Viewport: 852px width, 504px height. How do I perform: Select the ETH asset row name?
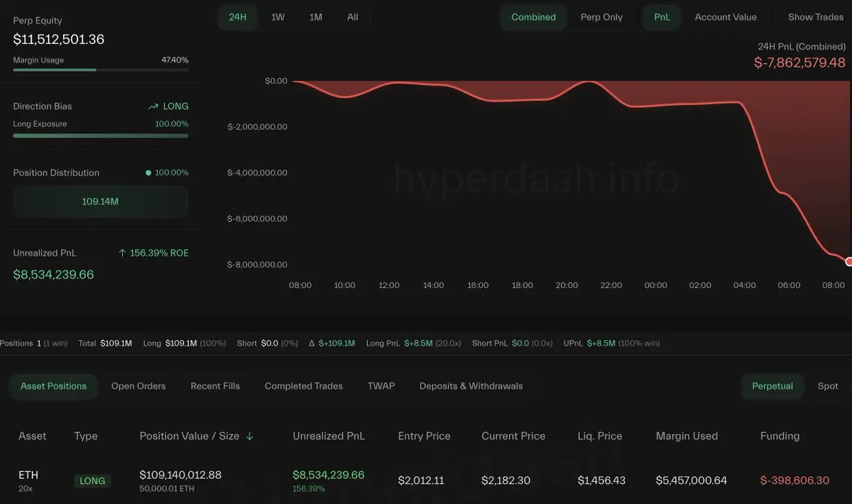28,475
